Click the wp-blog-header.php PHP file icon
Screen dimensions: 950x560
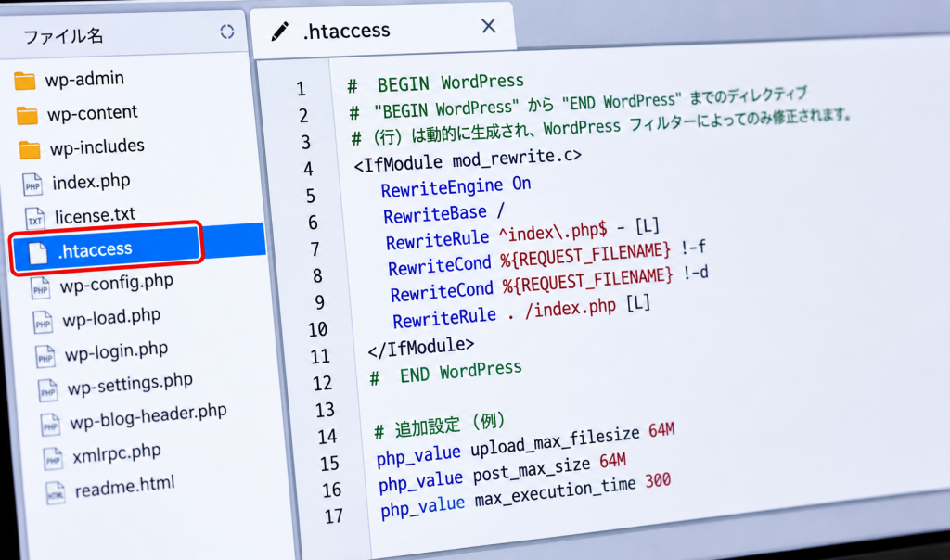pyautogui.click(x=50, y=425)
